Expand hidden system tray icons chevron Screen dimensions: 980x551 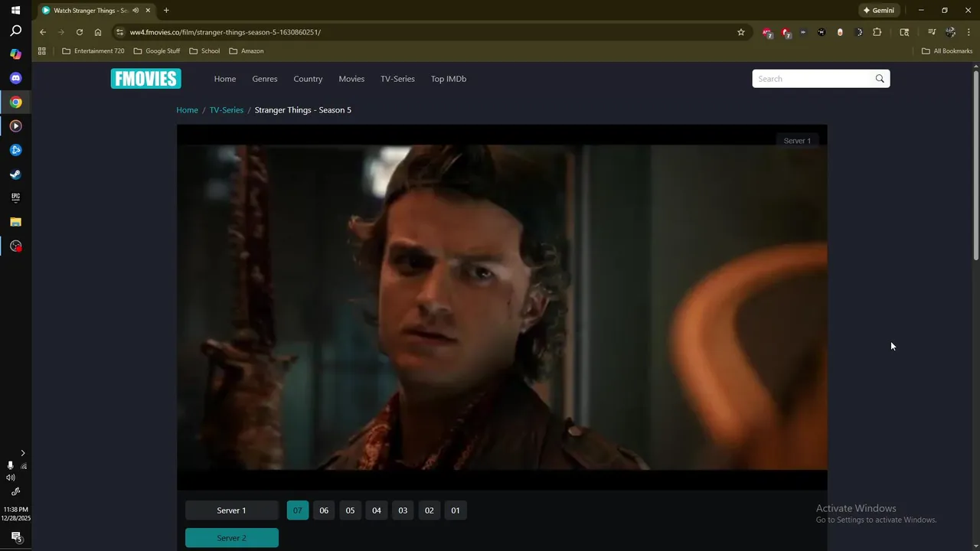coord(22,453)
